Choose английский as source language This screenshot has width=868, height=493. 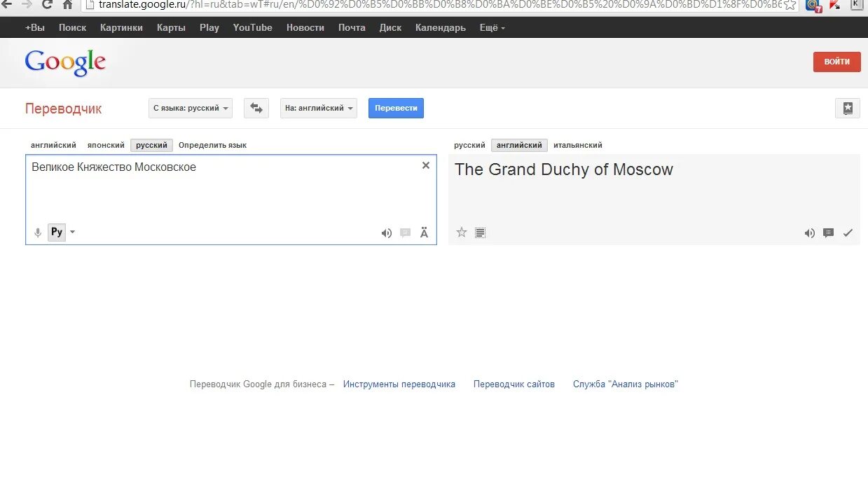coord(53,145)
